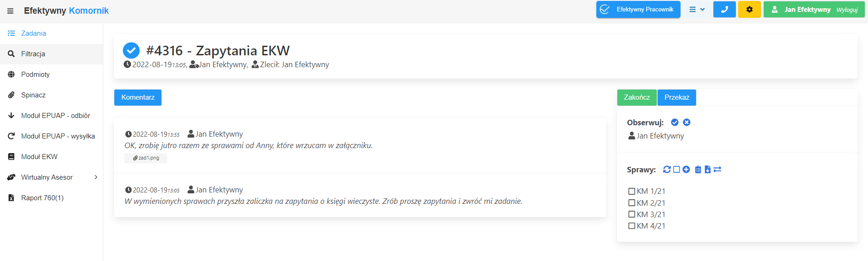Tick the KM 3/21 checkbox
This screenshot has width=868, height=261.
632,214
